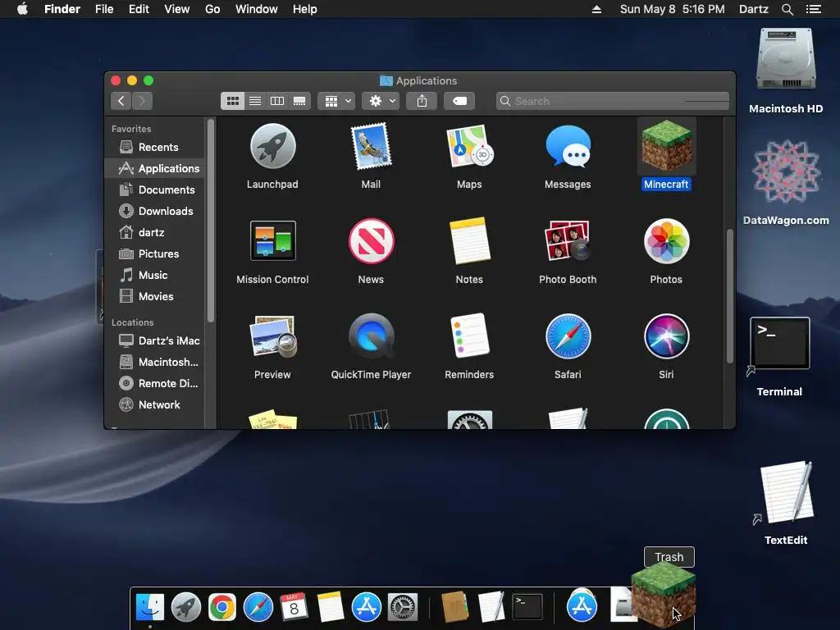The image size is (840, 630).
Task: Switch to column view in Finder toolbar
Action: coord(277,101)
